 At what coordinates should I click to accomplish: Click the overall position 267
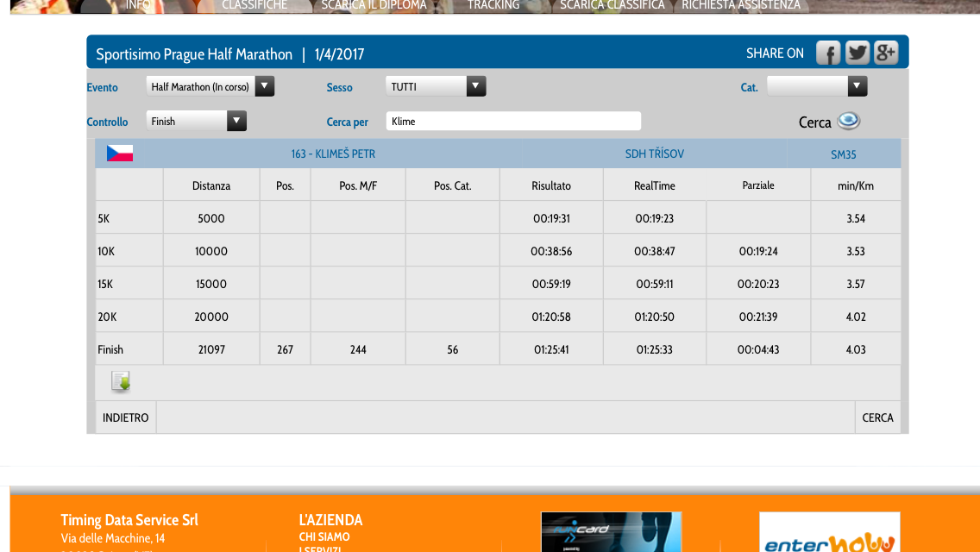(x=285, y=349)
